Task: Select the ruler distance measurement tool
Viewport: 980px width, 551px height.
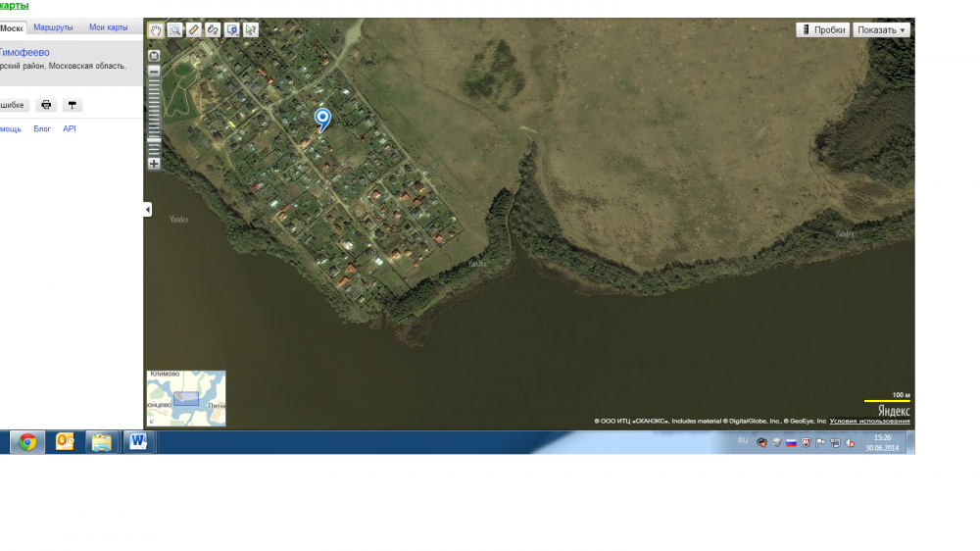Action: 194,30
